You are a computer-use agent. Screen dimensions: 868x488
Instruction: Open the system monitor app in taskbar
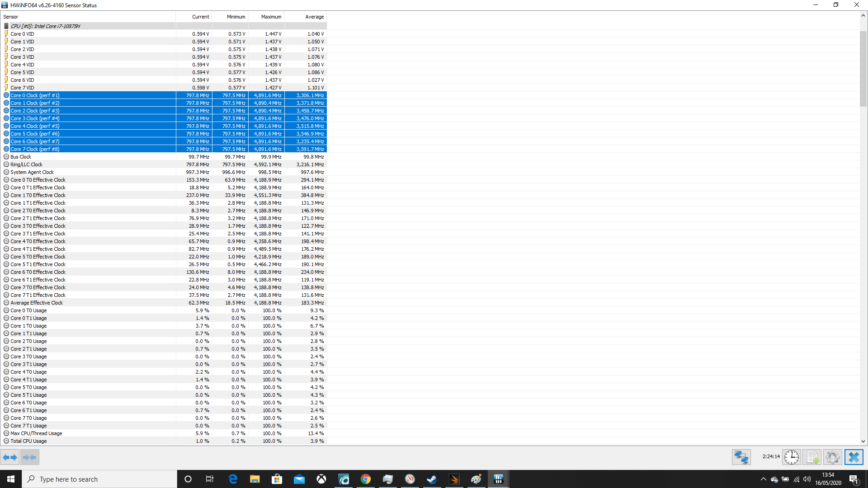[388, 479]
